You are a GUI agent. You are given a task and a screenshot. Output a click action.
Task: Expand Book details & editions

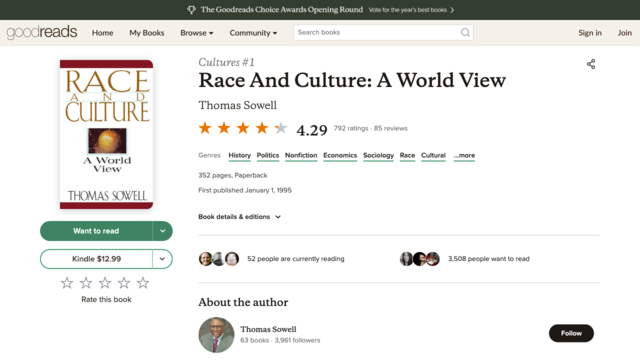tap(240, 217)
